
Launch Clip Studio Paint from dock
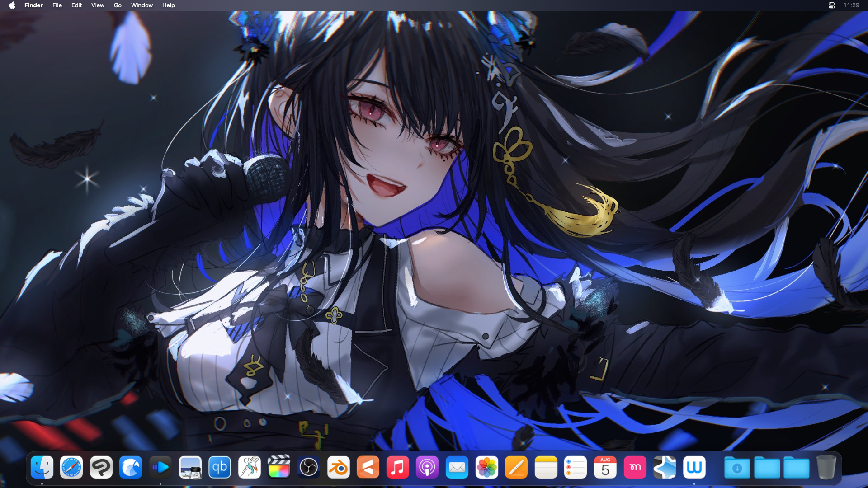pos(101,467)
